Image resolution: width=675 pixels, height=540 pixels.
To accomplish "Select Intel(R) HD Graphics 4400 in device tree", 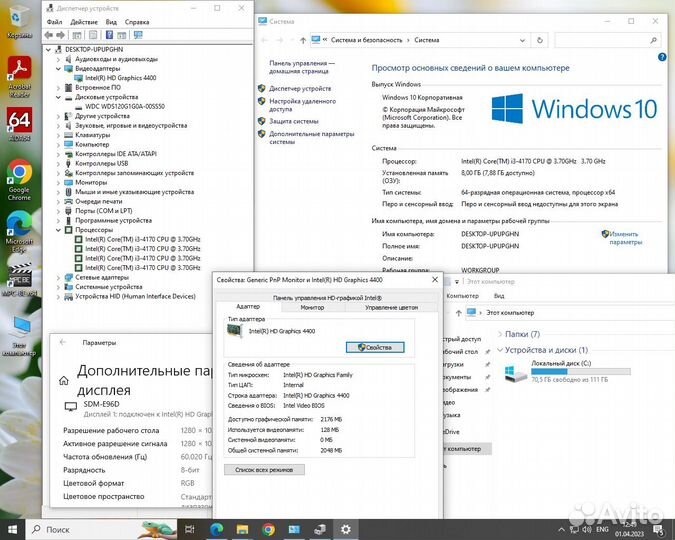I will pos(121,78).
